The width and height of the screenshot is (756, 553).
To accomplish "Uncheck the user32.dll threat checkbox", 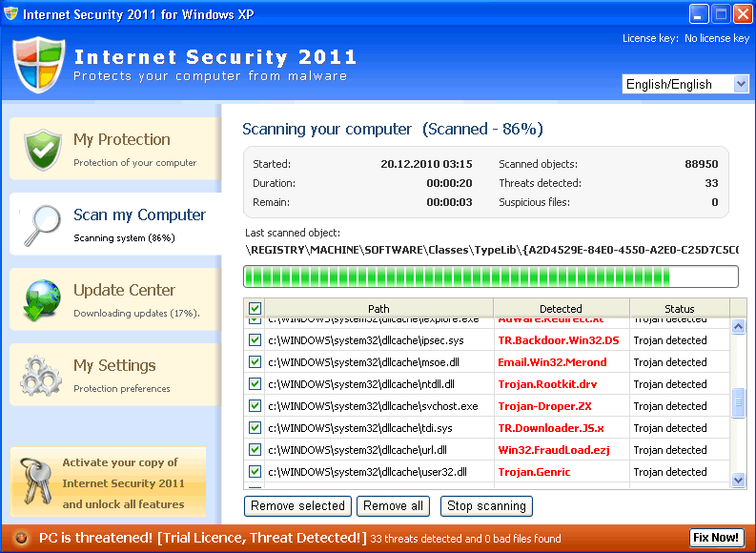I will coord(255,471).
